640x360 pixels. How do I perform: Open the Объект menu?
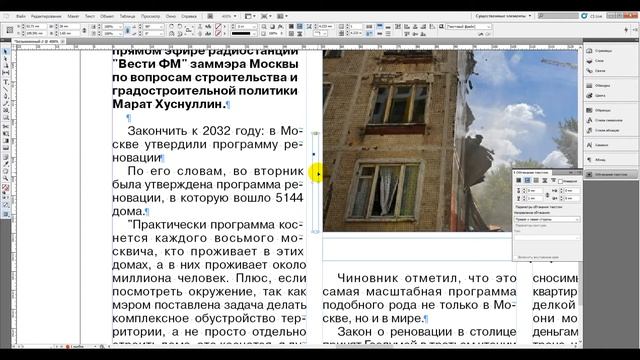(107, 16)
